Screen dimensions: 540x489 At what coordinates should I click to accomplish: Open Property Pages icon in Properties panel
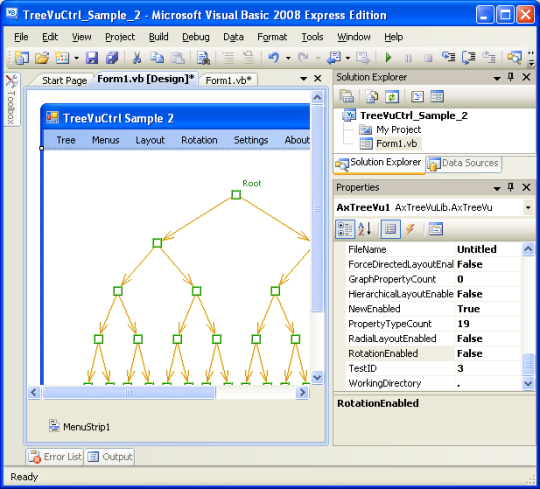tap(436, 229)
